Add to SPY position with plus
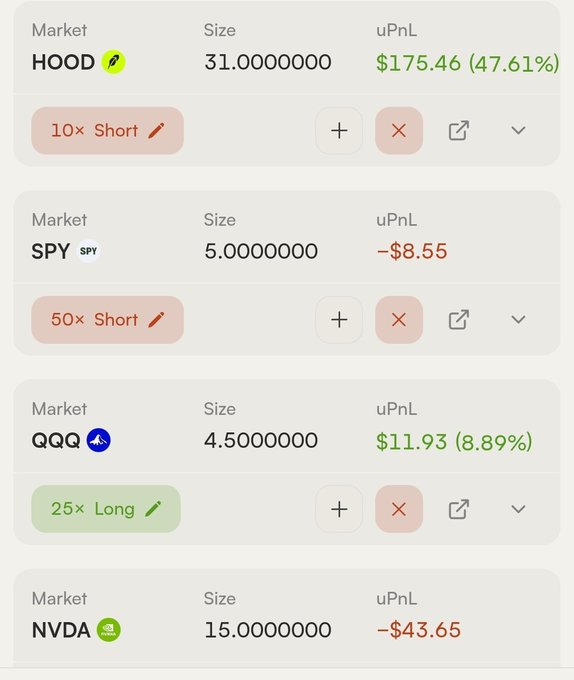 339,320
